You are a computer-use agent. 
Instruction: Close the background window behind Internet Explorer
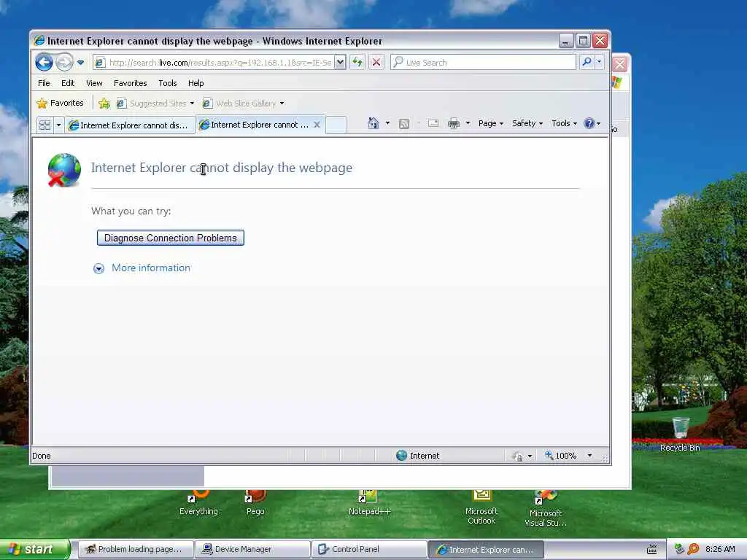[620, 64]
